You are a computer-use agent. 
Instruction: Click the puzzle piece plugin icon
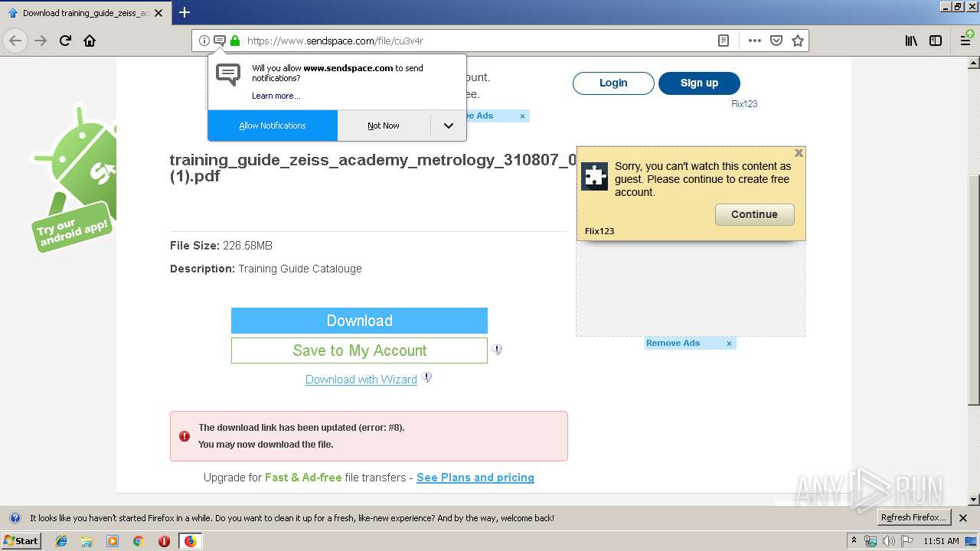click(x=595, y=177)
